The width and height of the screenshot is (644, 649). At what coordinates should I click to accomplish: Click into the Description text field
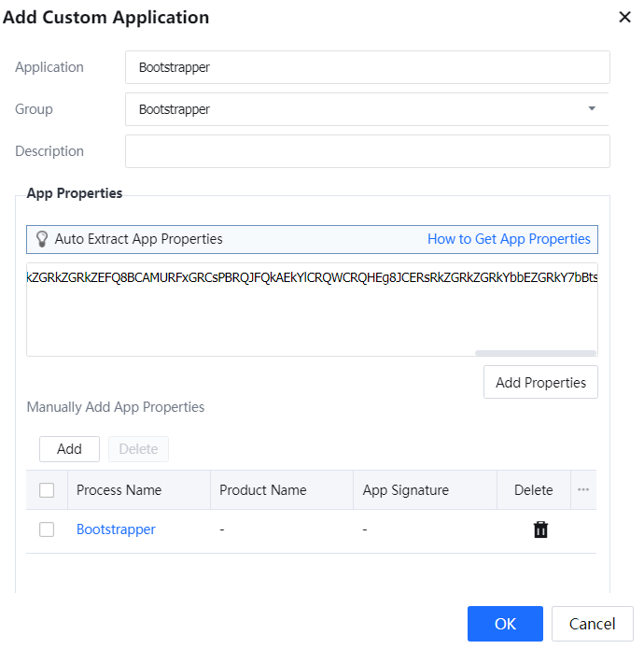point(367,151)
